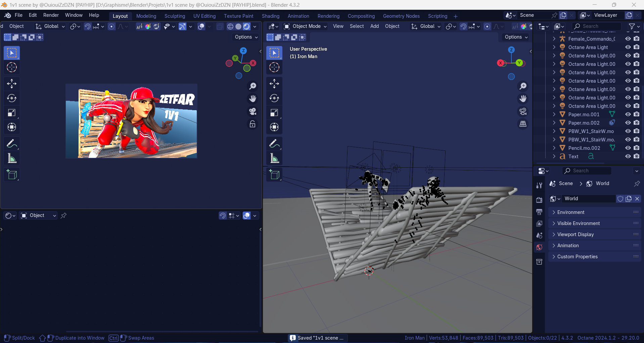Viewport: 644px width, 343px height.
Task: Activate the Measure tool in right viewport
Action: 274,158
